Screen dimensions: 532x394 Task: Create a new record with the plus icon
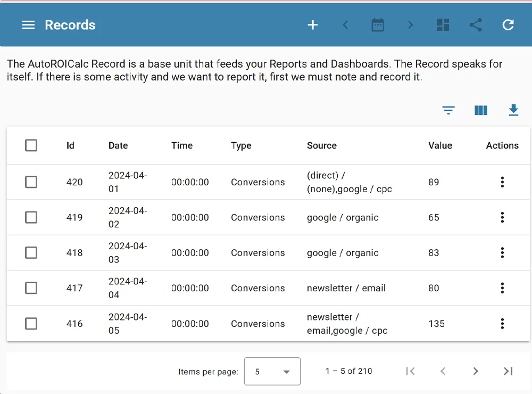pyautogui.click(x=312, y=24)
